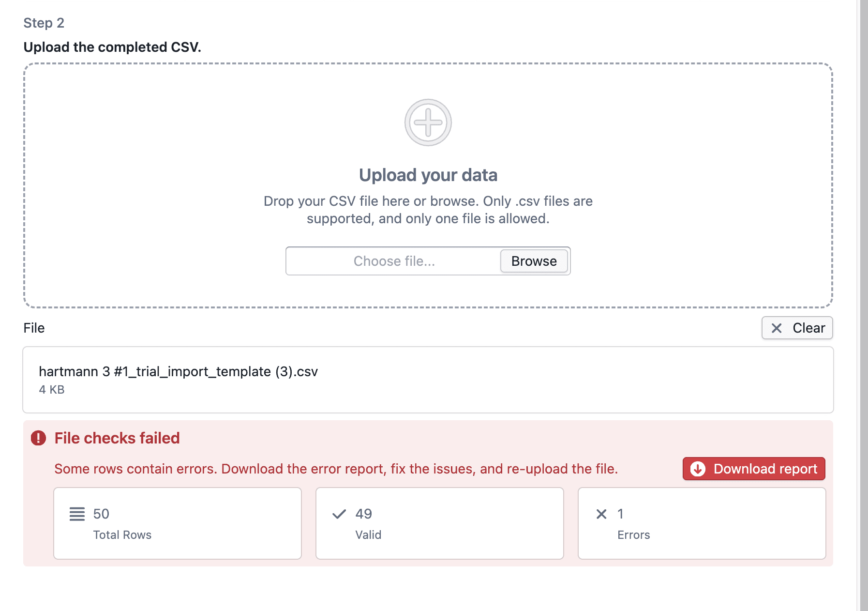Click the download arrow icon in report button
The width and height of the screenshot is (868, 611).
[698, 469]
